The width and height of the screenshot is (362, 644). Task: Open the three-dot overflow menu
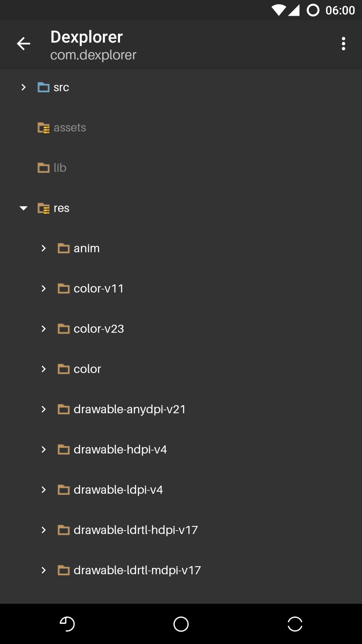click(343, 44)
